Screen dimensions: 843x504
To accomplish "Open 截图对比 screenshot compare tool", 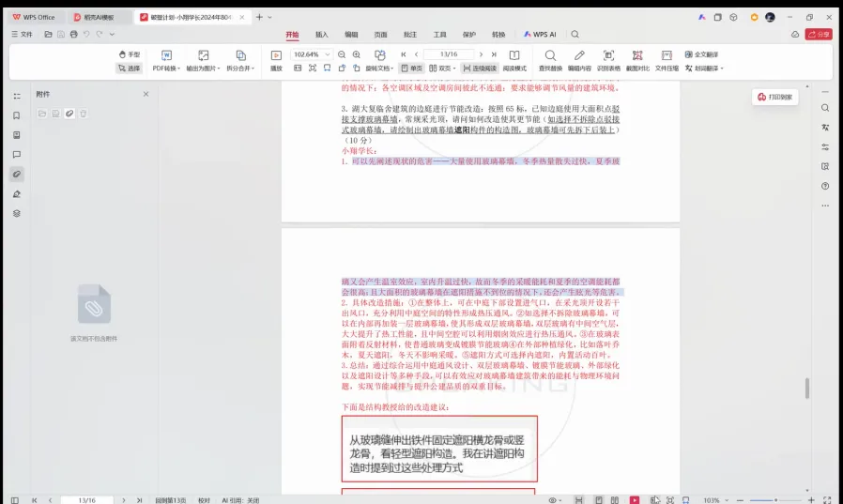I will (637, 61).
